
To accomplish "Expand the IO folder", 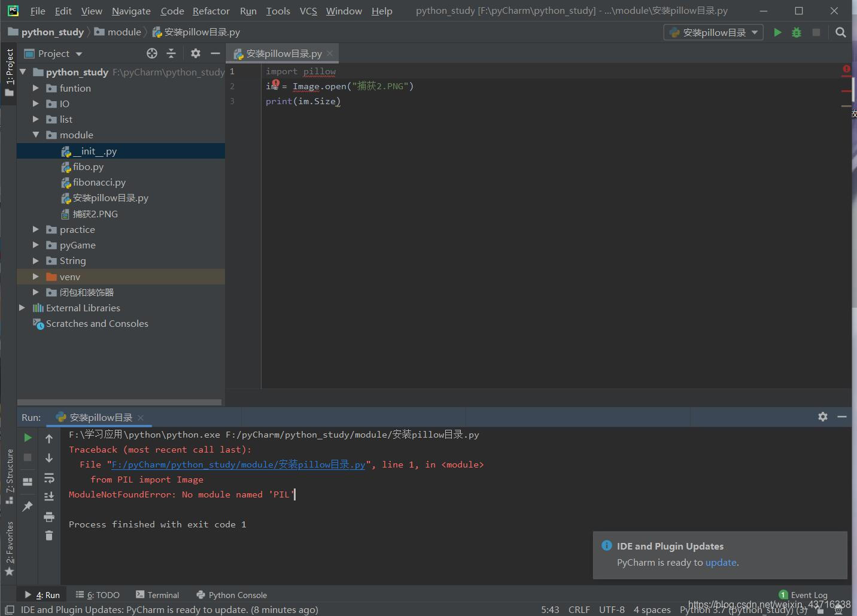I will pos(36,104).
